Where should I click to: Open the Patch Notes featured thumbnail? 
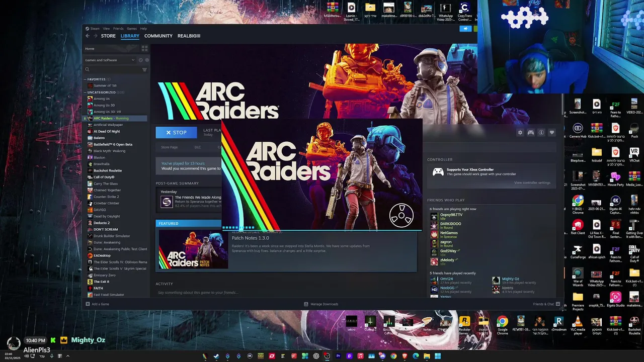pos(193,249)
